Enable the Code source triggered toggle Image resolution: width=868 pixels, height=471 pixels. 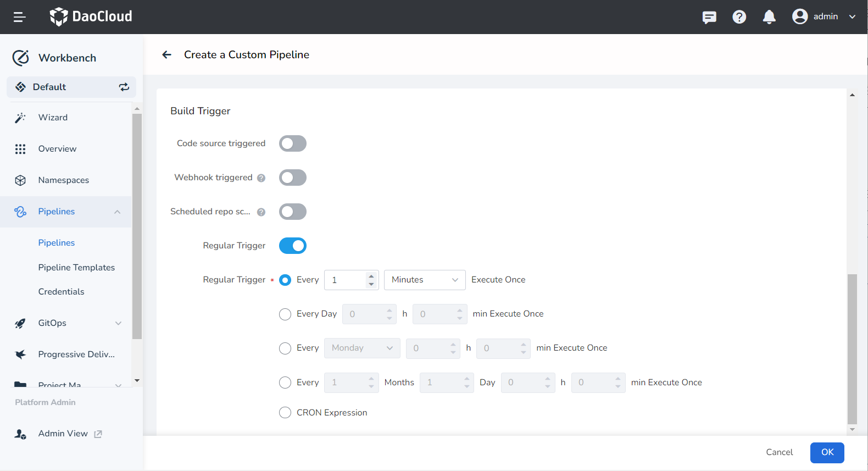click(292, 143)
